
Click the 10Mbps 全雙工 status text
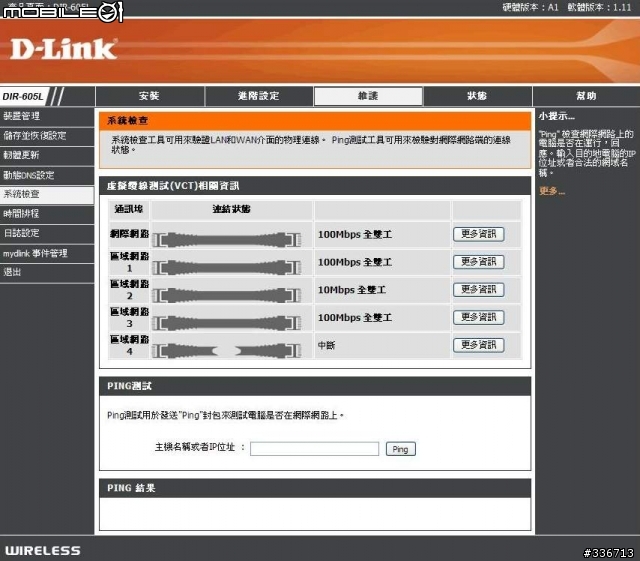tap(352, 290)
